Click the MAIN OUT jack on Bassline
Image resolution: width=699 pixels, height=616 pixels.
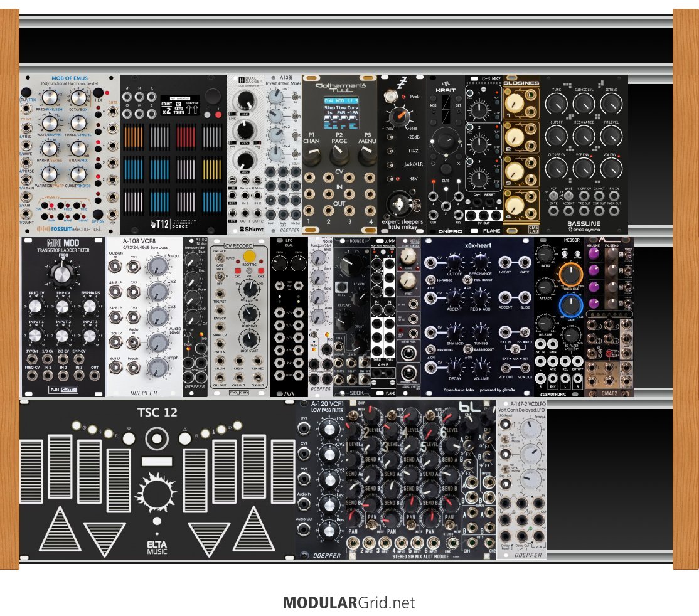tap(614, 211)
